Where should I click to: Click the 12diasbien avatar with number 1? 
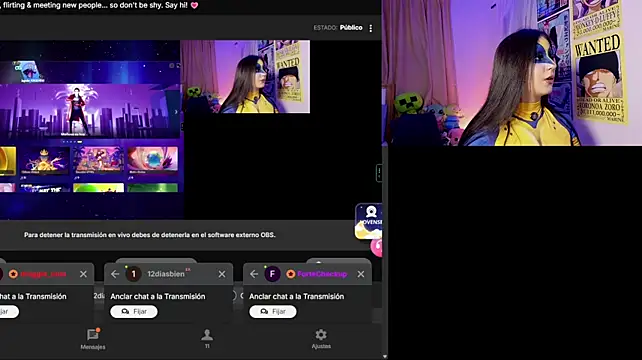pos(133,274)
